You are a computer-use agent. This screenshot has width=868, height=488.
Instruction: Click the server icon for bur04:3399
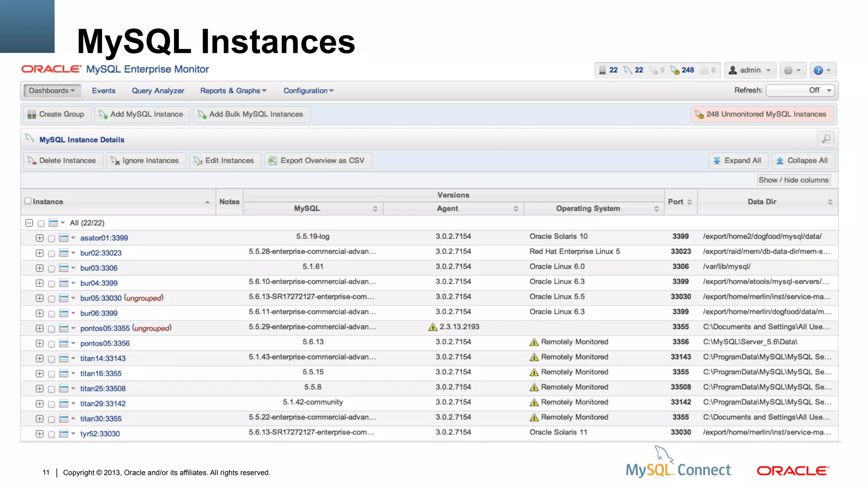[64, 283]
